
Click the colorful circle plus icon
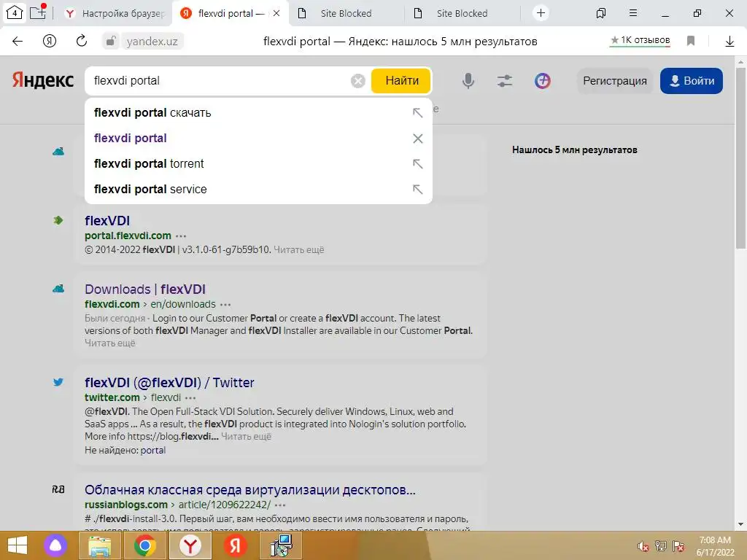(542, 80)
